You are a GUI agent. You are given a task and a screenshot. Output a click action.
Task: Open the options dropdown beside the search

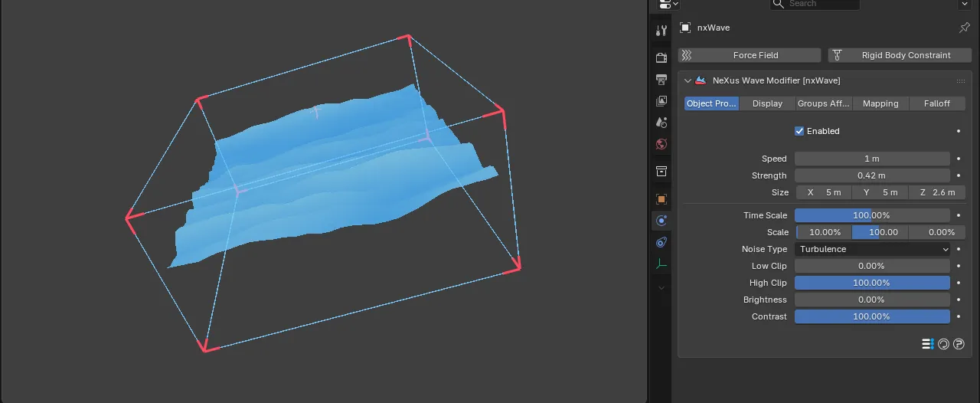965,4
